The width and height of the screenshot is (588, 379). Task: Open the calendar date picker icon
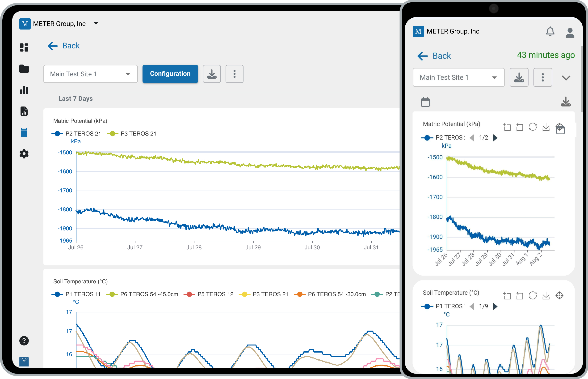coord(425,102)
